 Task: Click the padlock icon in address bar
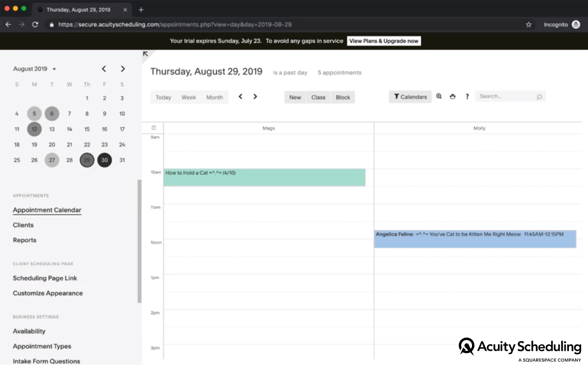(51, 24)
